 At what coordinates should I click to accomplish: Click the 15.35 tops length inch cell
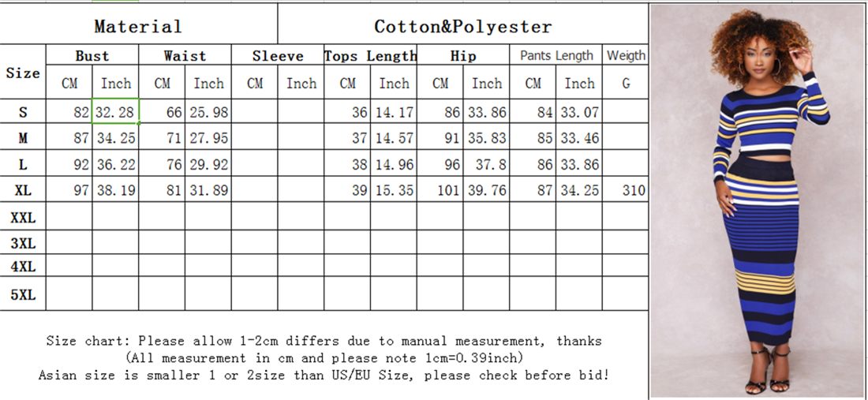click(x=394, y=190)
